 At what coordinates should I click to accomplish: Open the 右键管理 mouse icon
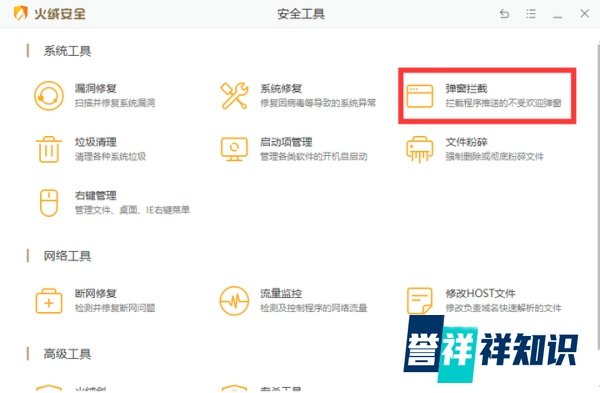coord(49,203)
